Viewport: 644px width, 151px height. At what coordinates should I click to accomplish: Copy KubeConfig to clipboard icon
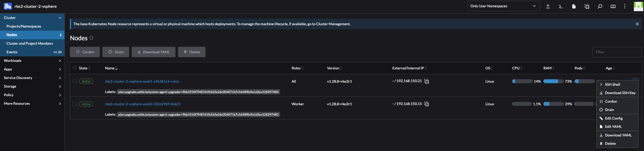pos(587,6)
